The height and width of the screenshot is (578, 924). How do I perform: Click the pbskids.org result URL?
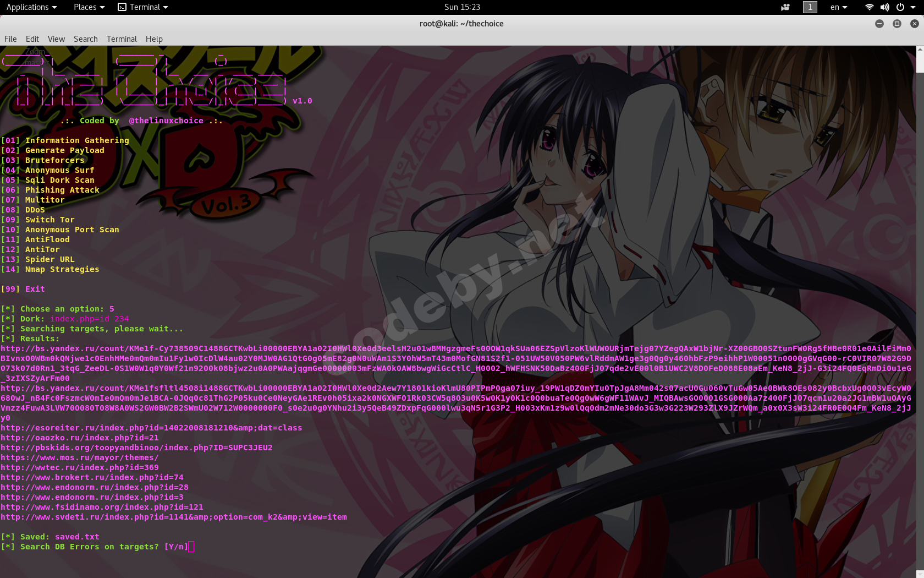[136, 448]
